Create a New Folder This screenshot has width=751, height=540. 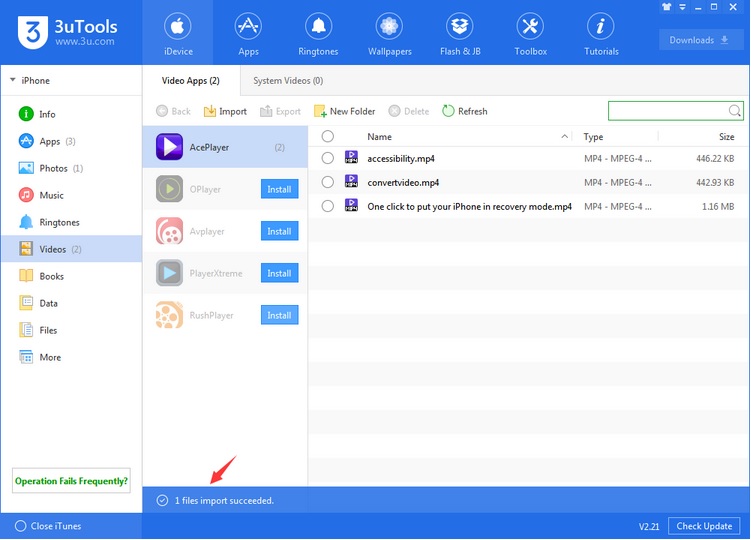tap(344, 111)
